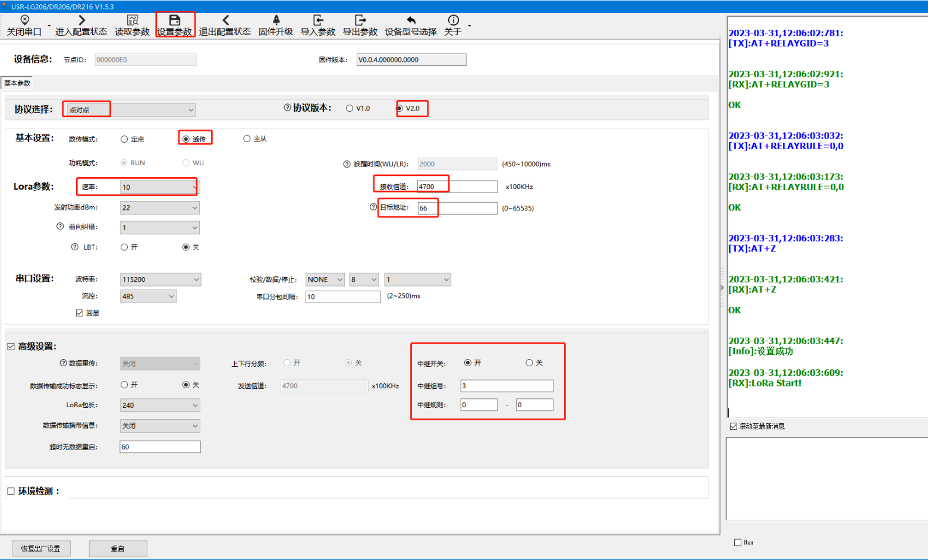Select the V1.0 protocol version radio button
928x560 pixels.
coord(350,108)
